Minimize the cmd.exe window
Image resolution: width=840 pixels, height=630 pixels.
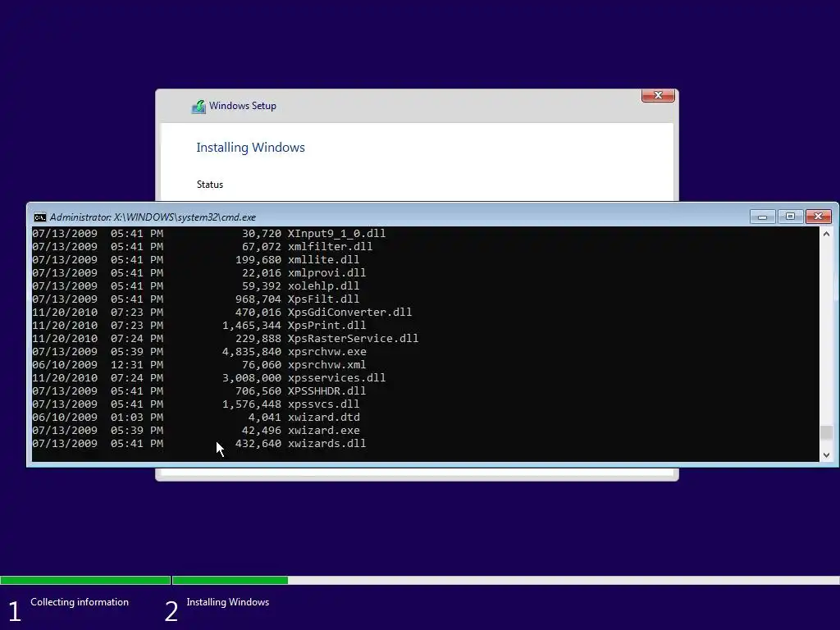pos(762,217)
